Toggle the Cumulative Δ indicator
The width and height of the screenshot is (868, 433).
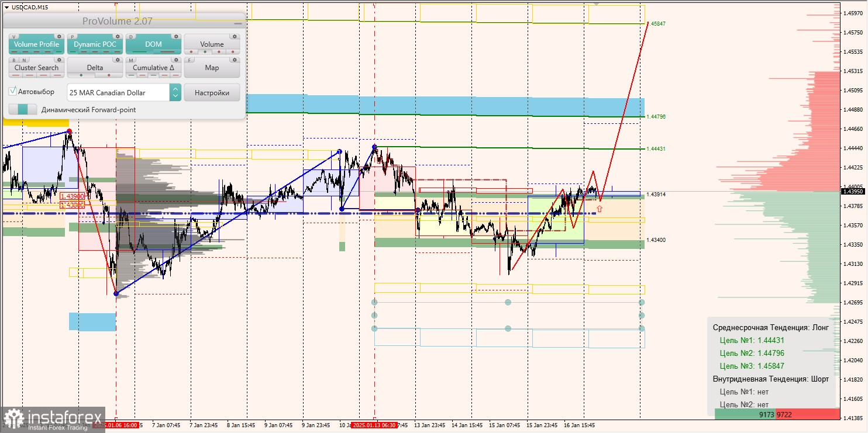(x=153, y=67)
